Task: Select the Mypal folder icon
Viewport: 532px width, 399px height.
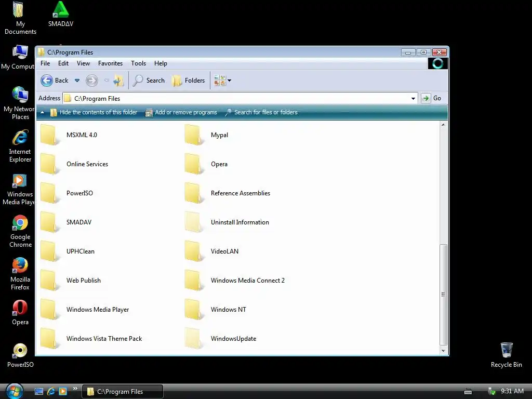Action: [193, 135]
